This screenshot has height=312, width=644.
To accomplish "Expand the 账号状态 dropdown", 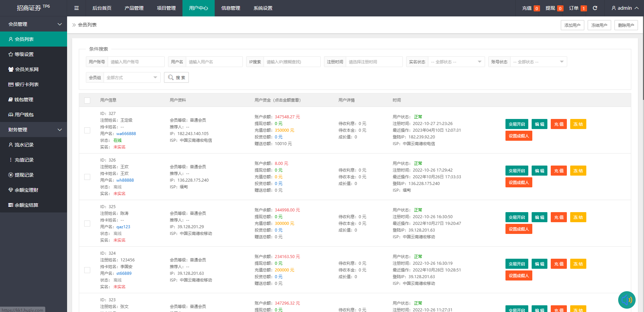I will 538,62.
